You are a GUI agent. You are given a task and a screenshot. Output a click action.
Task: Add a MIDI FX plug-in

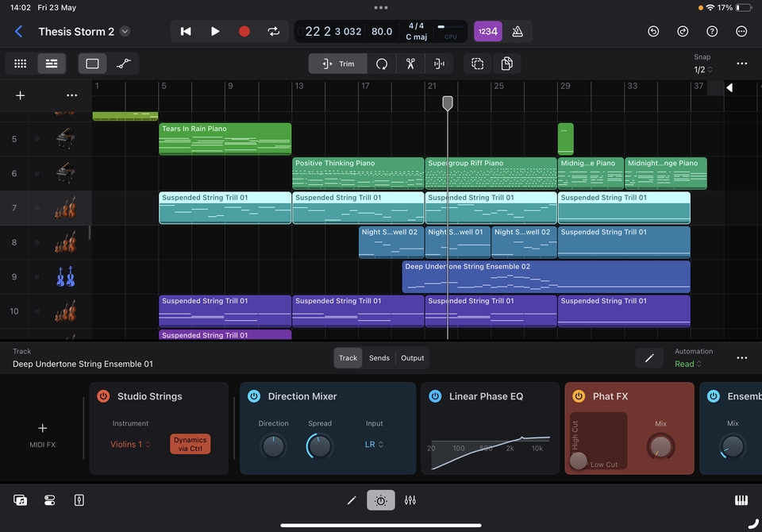(x=42, y=434)
